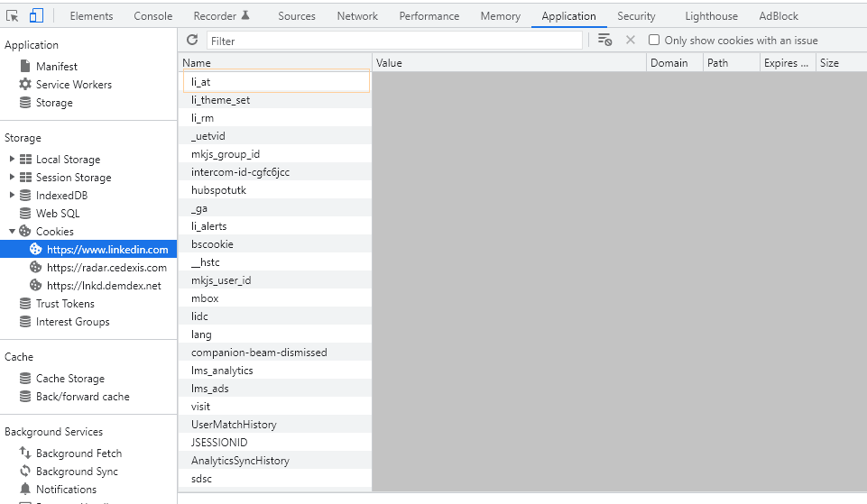Click the Service Workers gear icon
The width and height of the screenshot is (867, 504).
click(25, 84)
